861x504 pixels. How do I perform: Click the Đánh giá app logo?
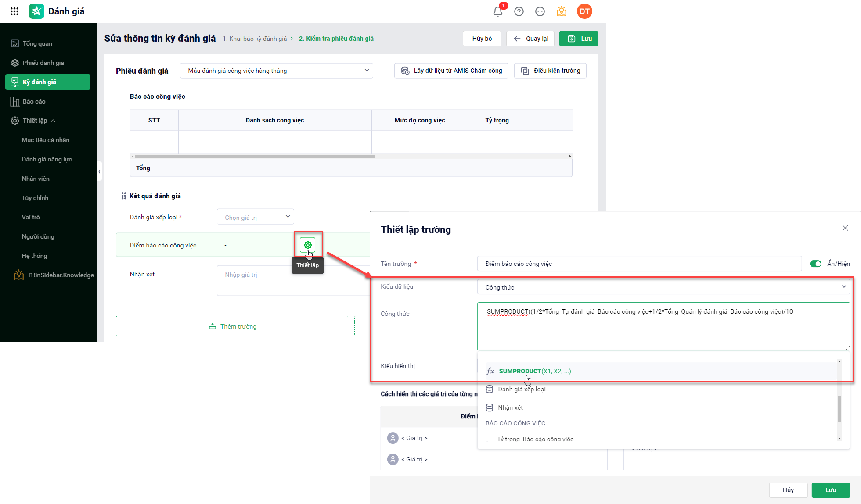(37, 11)
